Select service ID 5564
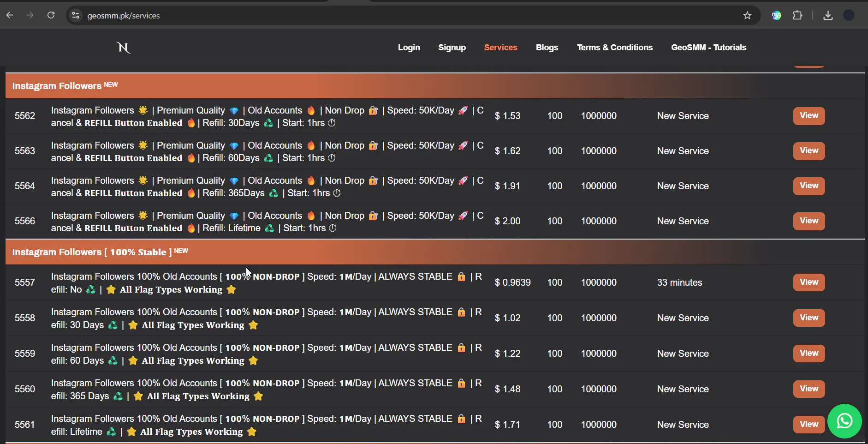Image resolution: width=868 pixels, height=444 pixels. coord(25,186)
